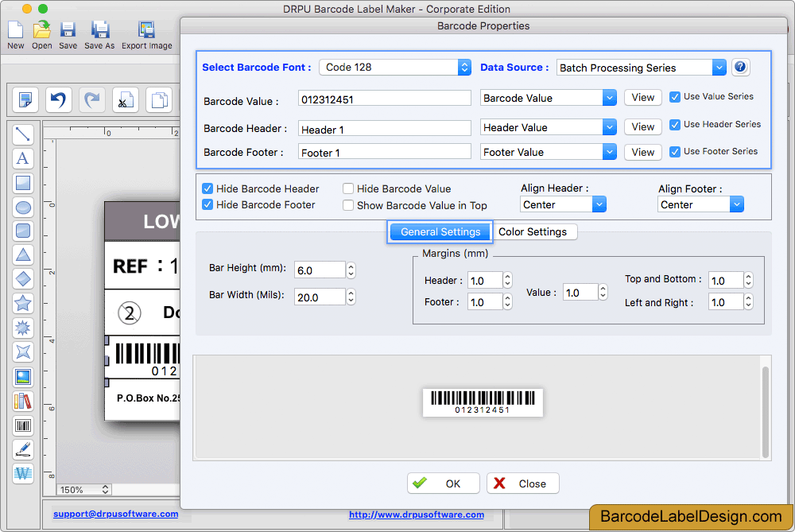
Task: Open the Data Source dropdown
Action: coord(642,68)
